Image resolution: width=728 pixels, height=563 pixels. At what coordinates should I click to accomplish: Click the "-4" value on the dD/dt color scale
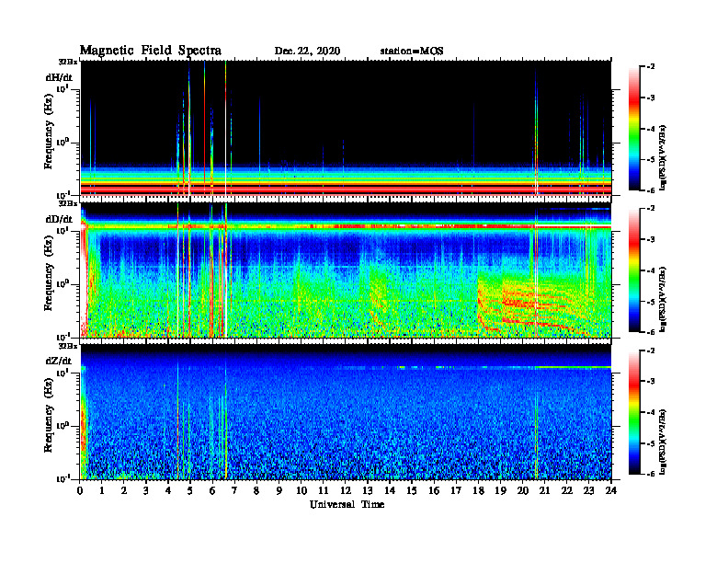coord(651,270)
